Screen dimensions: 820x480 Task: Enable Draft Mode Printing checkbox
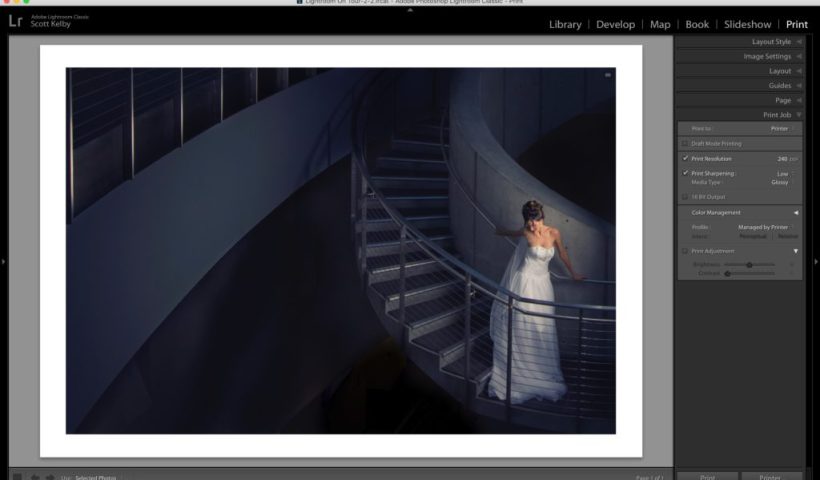(685, 143)
